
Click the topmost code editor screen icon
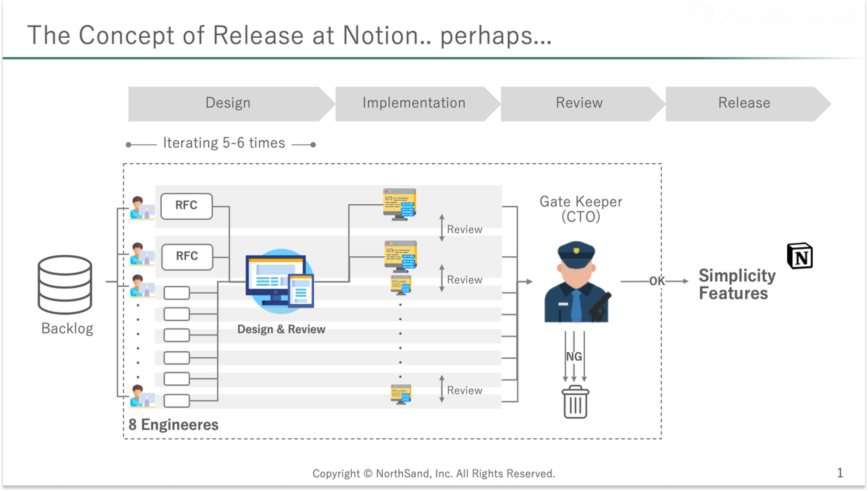399,204
